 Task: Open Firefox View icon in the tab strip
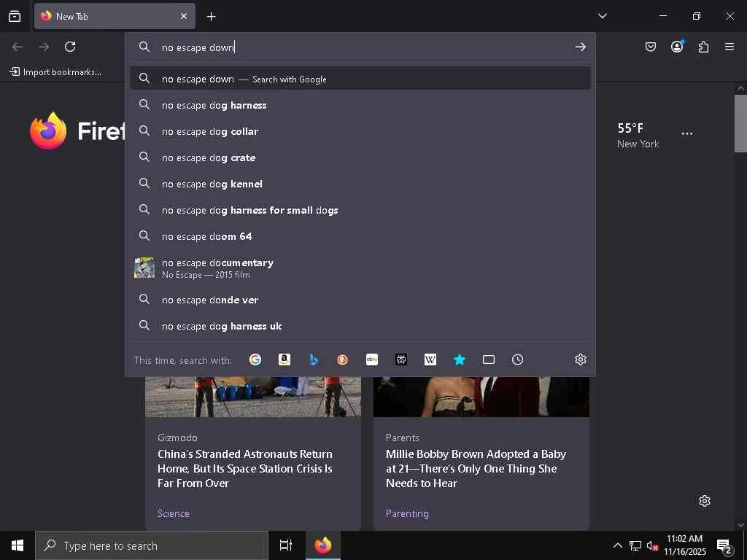[x=15, y=16]
